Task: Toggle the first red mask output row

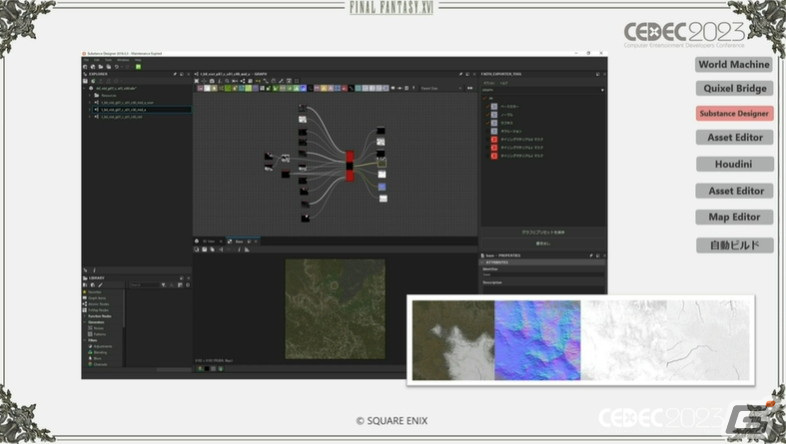Action: point(517,139)
